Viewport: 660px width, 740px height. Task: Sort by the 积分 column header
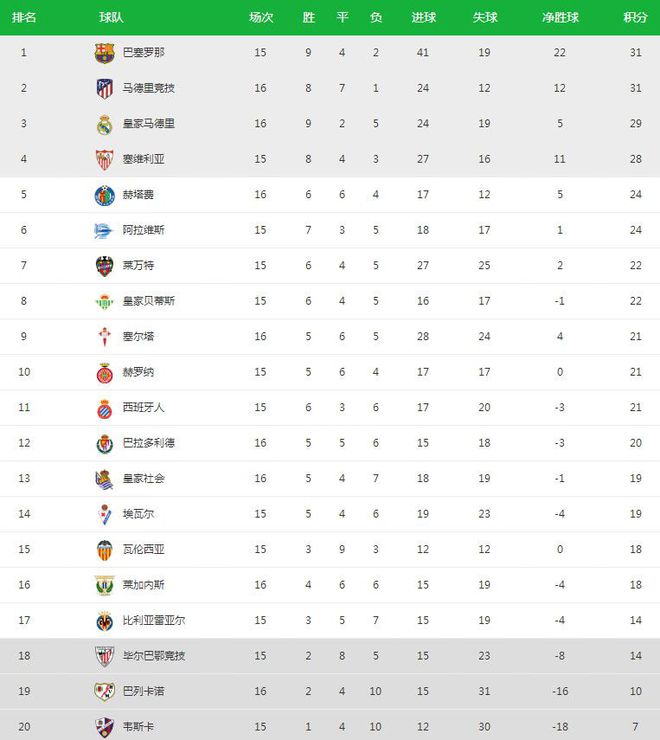pyautogui.click(x=635, y=17)
